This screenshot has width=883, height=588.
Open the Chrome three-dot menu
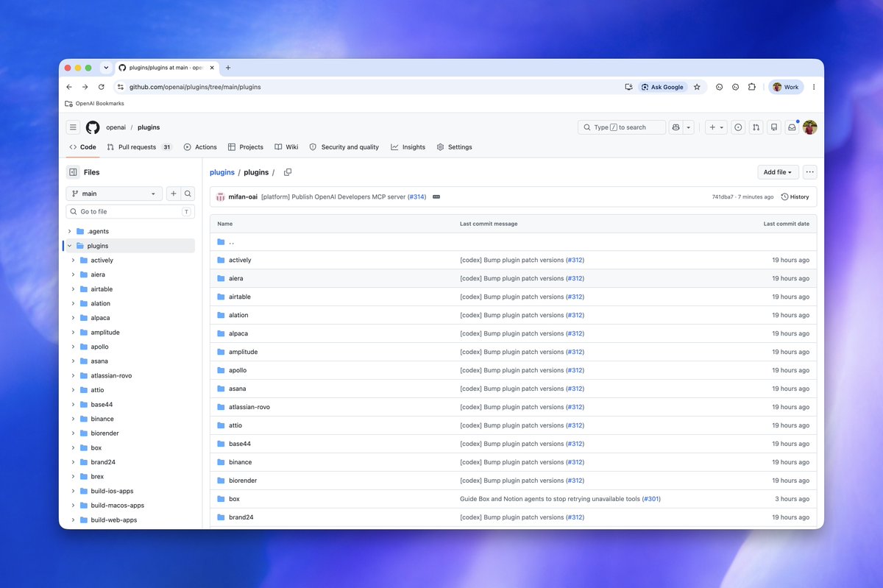pyautogui.click(x=814, y=87)
